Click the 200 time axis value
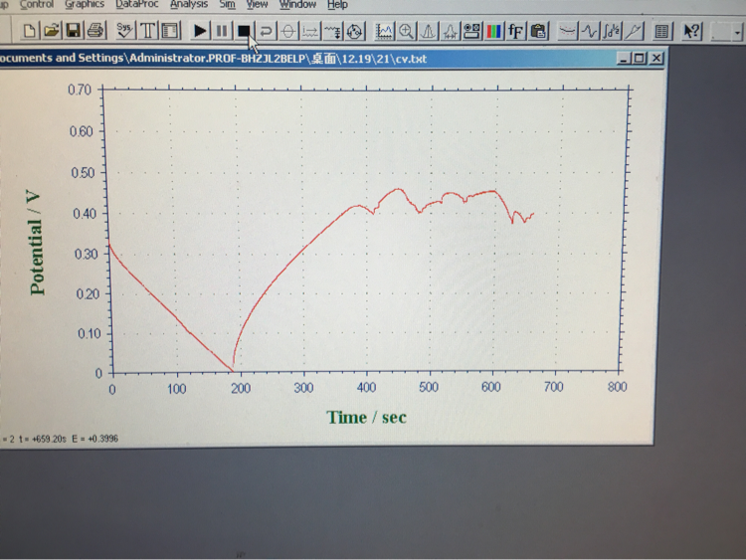The width and height of the screenshot is (746, 560). coord(241,388)
